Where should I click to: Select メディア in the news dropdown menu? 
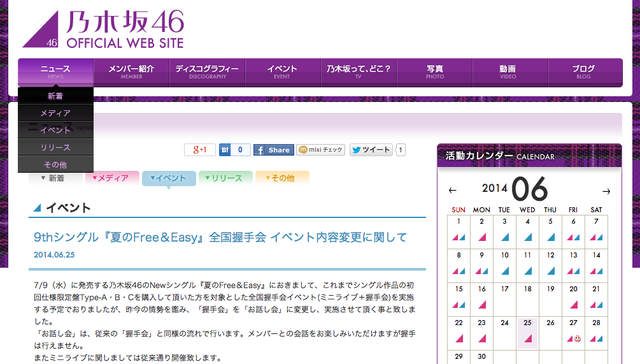click(56, 113)
